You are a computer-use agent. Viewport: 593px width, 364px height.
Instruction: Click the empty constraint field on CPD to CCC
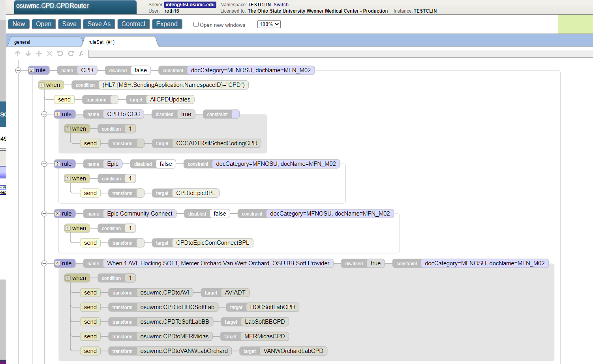click(x=235, y=114)
